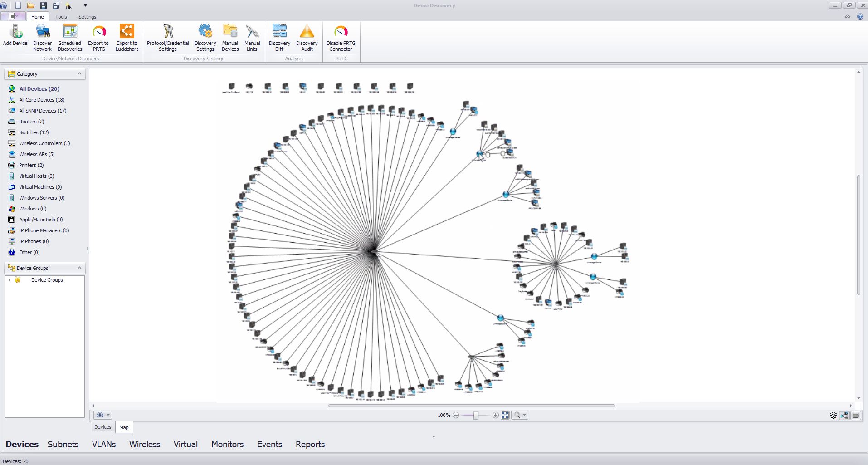Screen dimensions: 868x465
Task: Open the VLANs section
Action: 104,444
